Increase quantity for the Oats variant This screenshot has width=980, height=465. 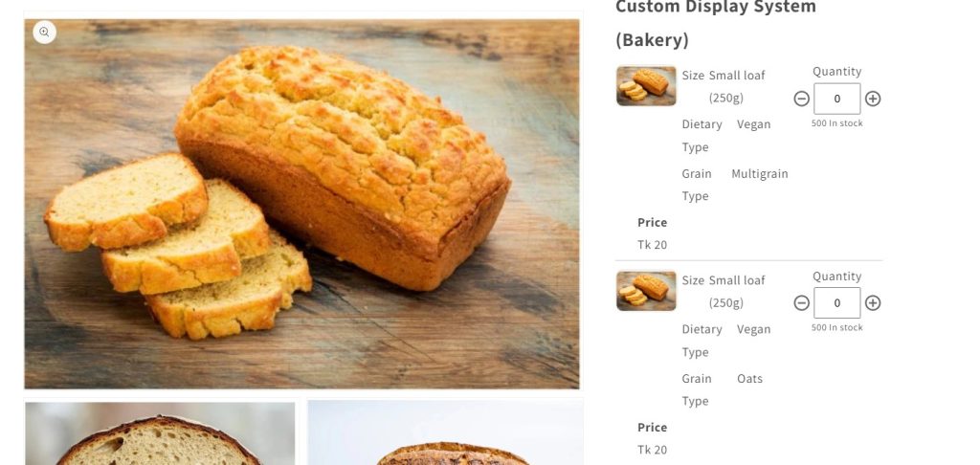pyautogui.click(x=873, y=303)
